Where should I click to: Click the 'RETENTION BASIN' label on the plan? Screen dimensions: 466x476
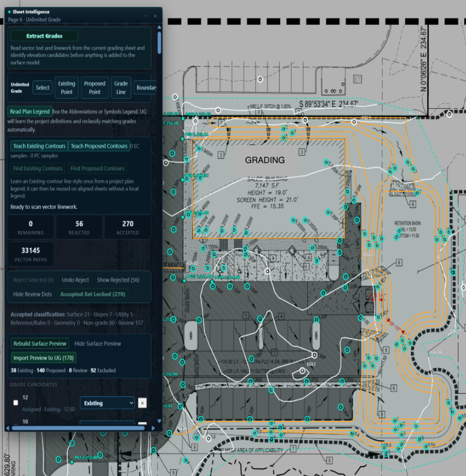tap(408, 223)
